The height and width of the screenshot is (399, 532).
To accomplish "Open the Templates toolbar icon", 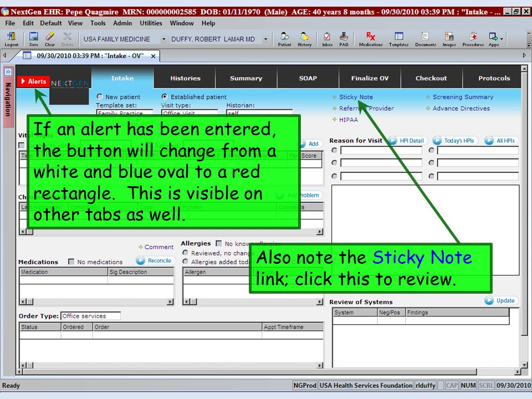I will click(x=398, y=39).
